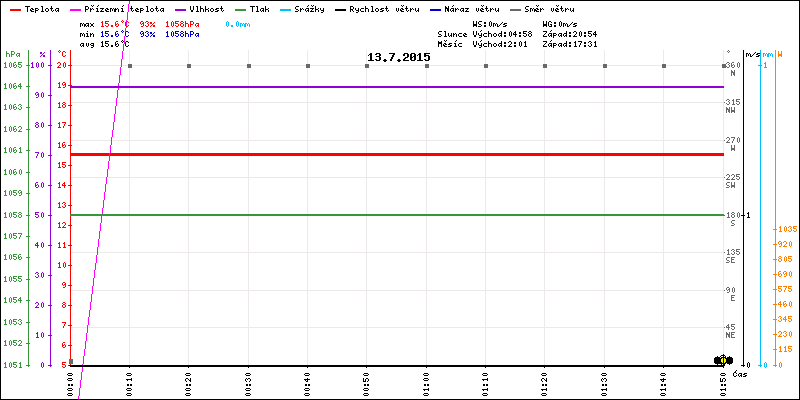Screen dimensions: 800x400
Task: Click the °C axis unit label
Action: coord(62,54)
